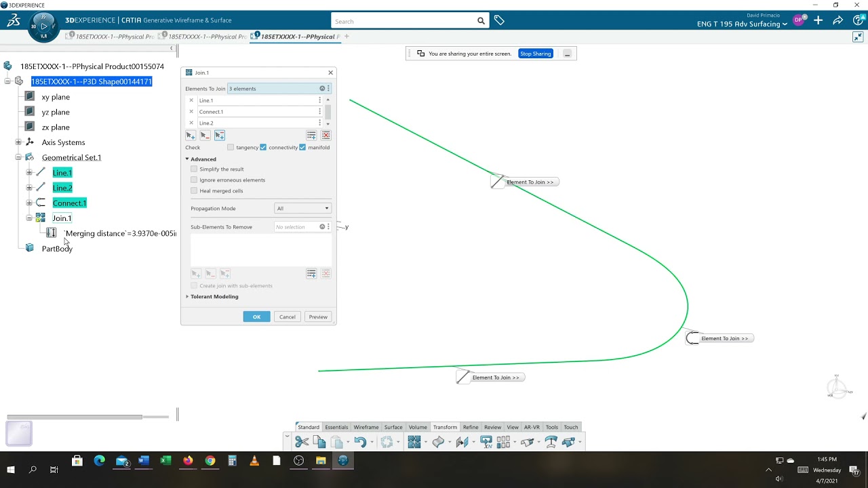Collapse the Geometrical Set.1 node
This screenshot has width=868, height=488.
pyautogui.click(x=18, y=157)
